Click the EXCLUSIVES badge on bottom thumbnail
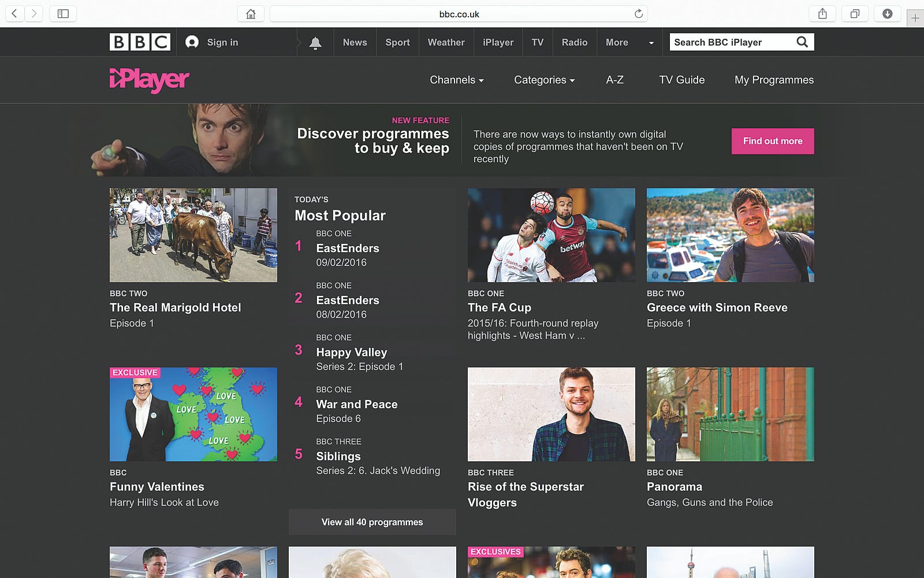Screen dimensions: 924x578 click(495, 552)
